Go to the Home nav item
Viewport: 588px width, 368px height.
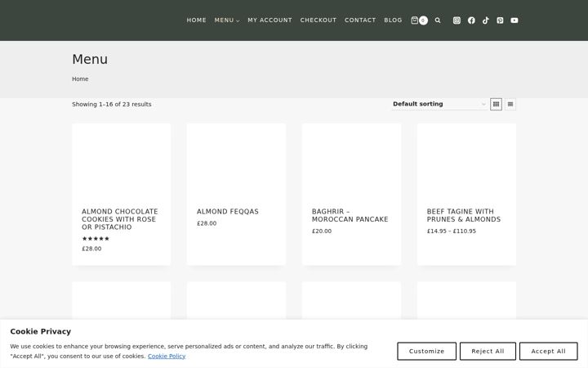(x=197, y=20)
